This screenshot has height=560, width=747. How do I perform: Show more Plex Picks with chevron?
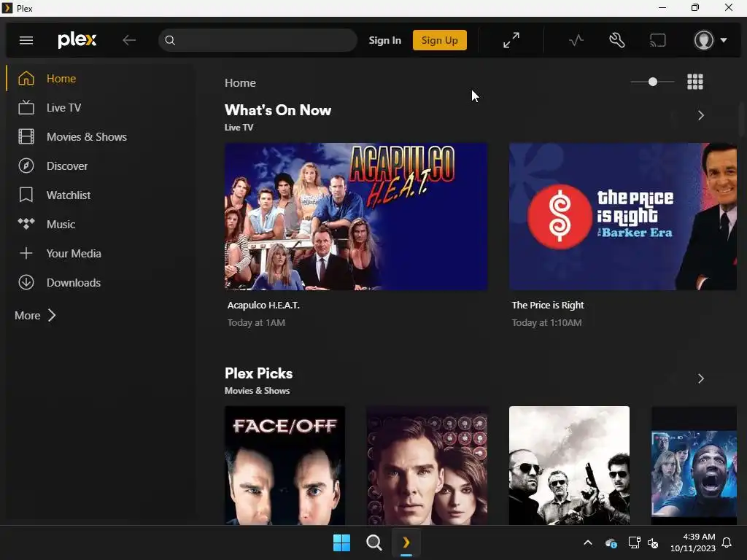pos(701,378)
